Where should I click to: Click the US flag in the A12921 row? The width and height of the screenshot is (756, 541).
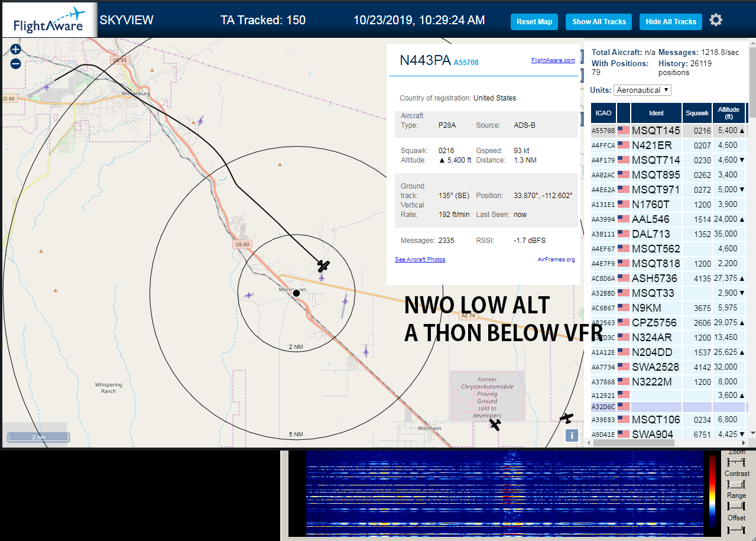(624, 394)
